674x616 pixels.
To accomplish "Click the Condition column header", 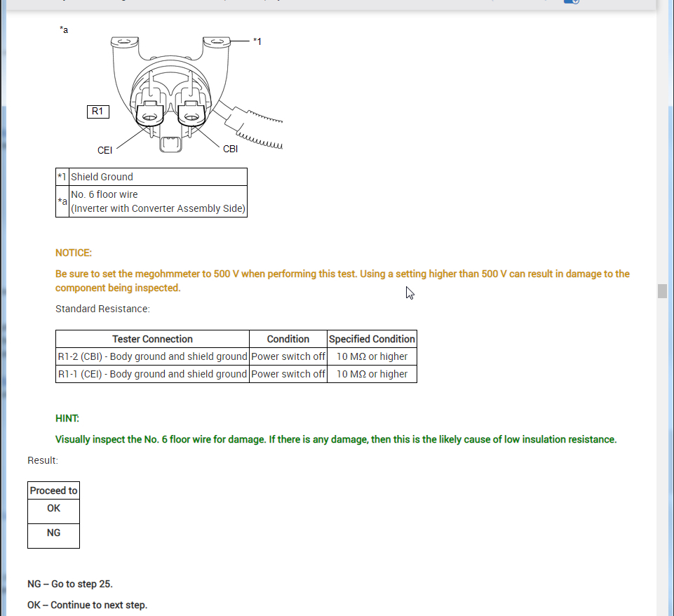I will click(x=288, y=339).
